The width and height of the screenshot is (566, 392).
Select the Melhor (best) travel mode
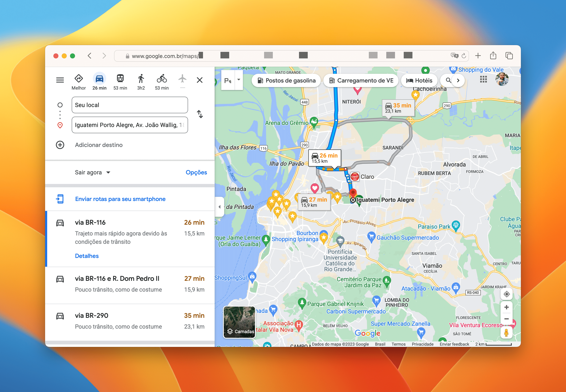tap(79, 82)
